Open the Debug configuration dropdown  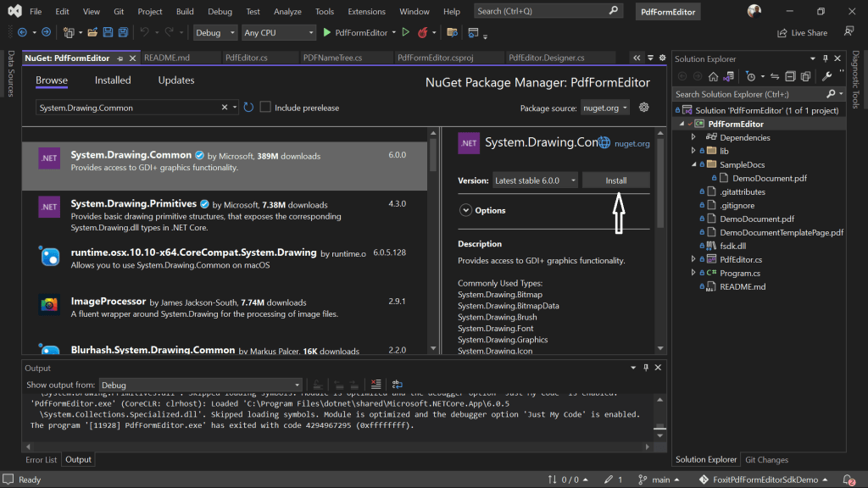point(214,33)
